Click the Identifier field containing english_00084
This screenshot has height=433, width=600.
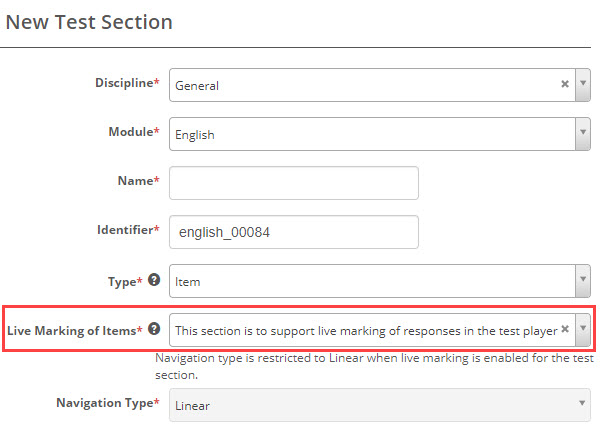point(294,232)
